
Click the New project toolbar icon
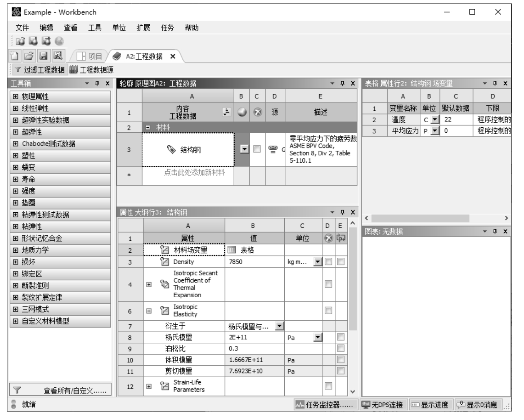tap(14, 56)
